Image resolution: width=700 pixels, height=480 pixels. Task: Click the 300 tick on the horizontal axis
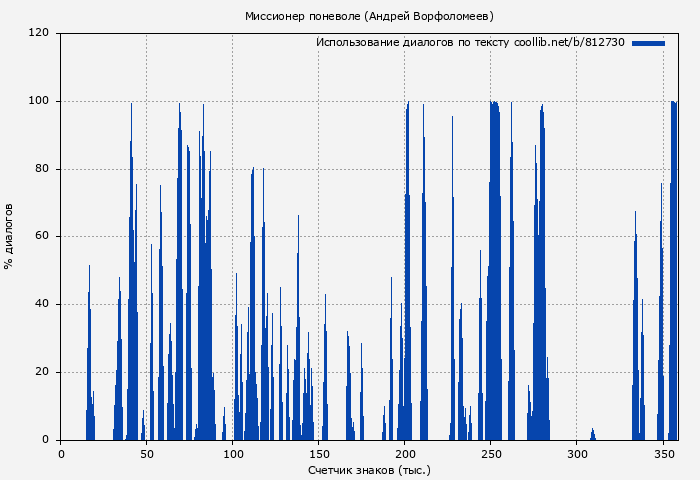[x=577, y=454]
